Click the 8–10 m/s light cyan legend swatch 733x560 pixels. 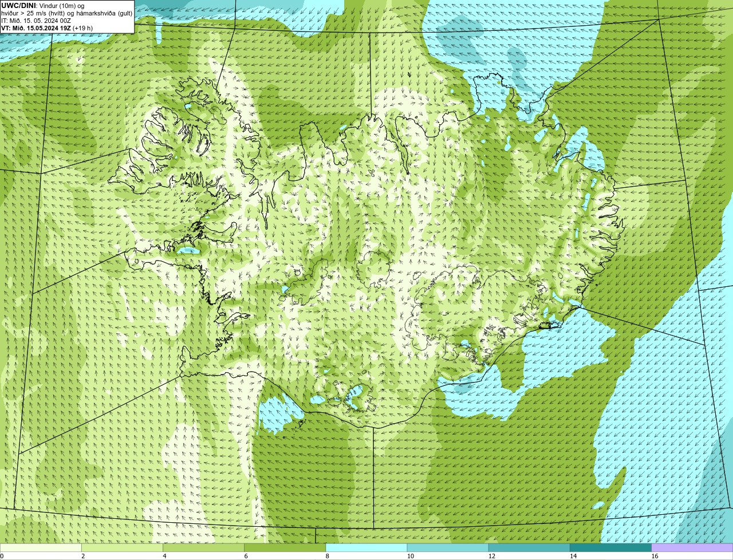[366, 547]
